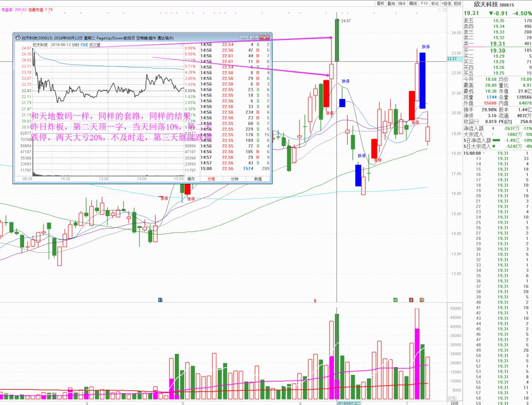Click the 9.99% percent axis label
This screenshot has height=405, width=532.
pos(190,48)
